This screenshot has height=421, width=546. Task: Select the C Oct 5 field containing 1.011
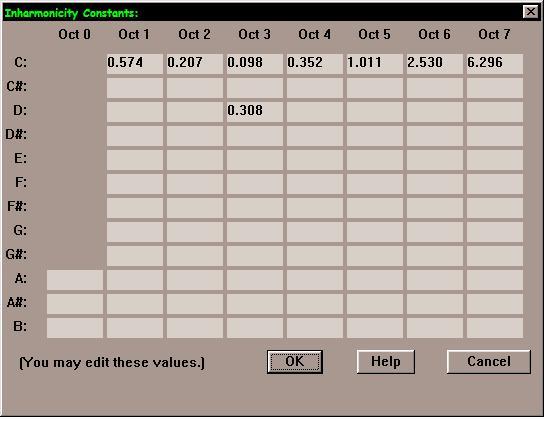tap(375, 64)
